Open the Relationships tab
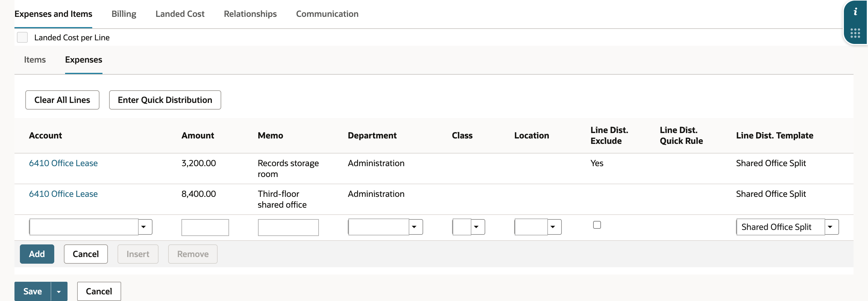This screenshot has width=868, height=301. coord(250,14)
